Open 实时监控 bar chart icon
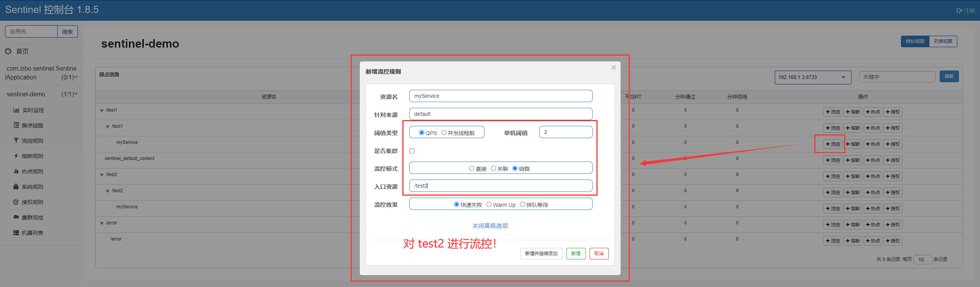980x287 pixels. (x=16, y=110)
